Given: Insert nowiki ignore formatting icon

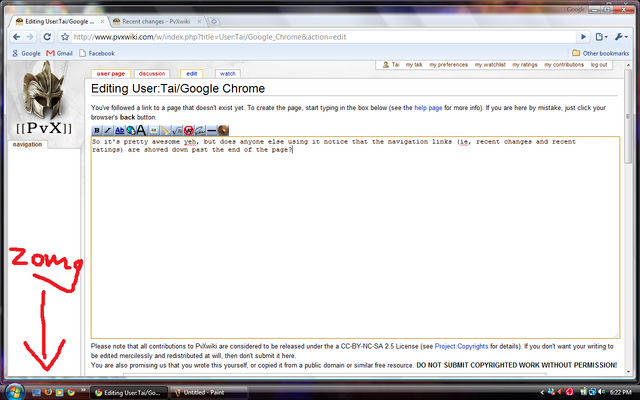Looking at the screenshot, I should [188, 130].
